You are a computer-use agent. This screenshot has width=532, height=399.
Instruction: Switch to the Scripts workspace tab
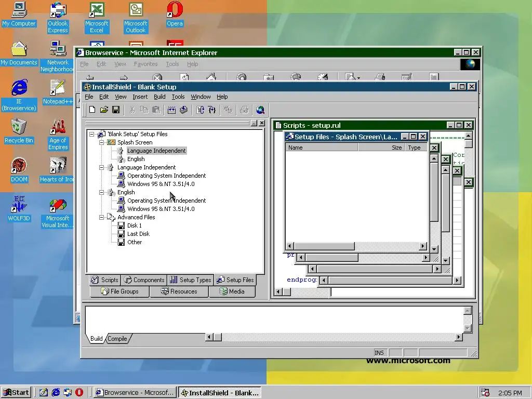[x=105, y=280]
